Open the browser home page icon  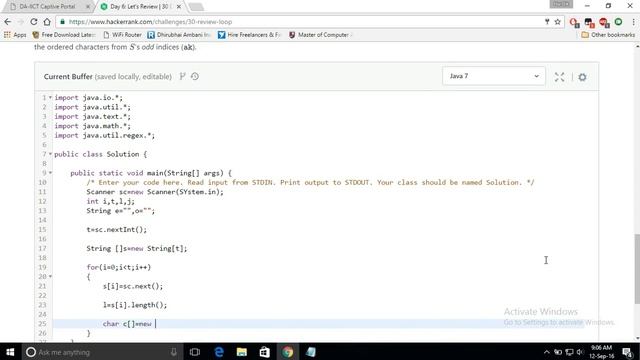47,22
